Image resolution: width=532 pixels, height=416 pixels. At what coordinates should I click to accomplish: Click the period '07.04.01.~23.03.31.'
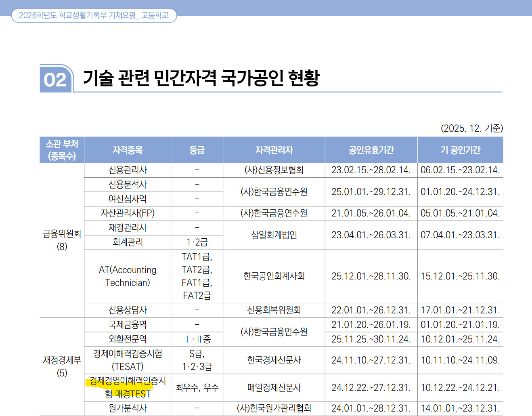(x=460, y=235)
